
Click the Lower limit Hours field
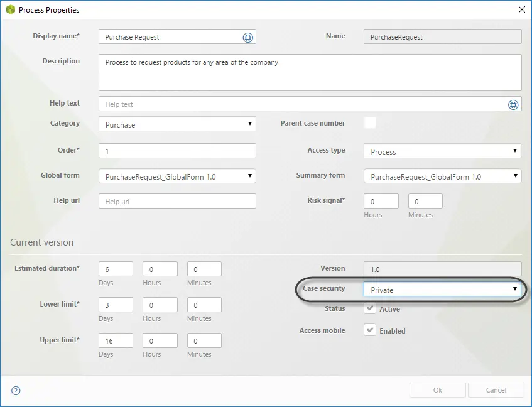pos(160,305)
